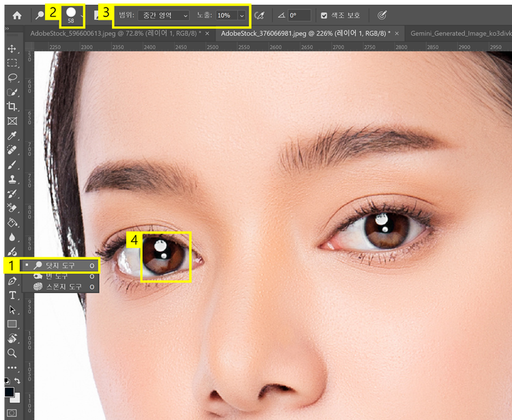512x420 pixels.
Task: Select the Type tool
Action: click(x=12, y=295)
